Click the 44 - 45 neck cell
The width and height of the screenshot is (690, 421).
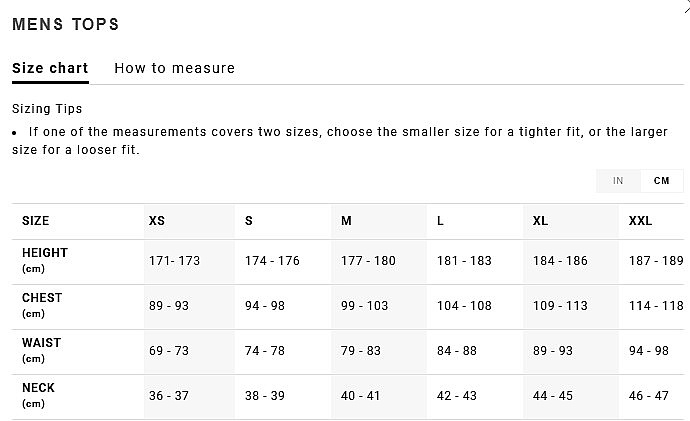553,396
